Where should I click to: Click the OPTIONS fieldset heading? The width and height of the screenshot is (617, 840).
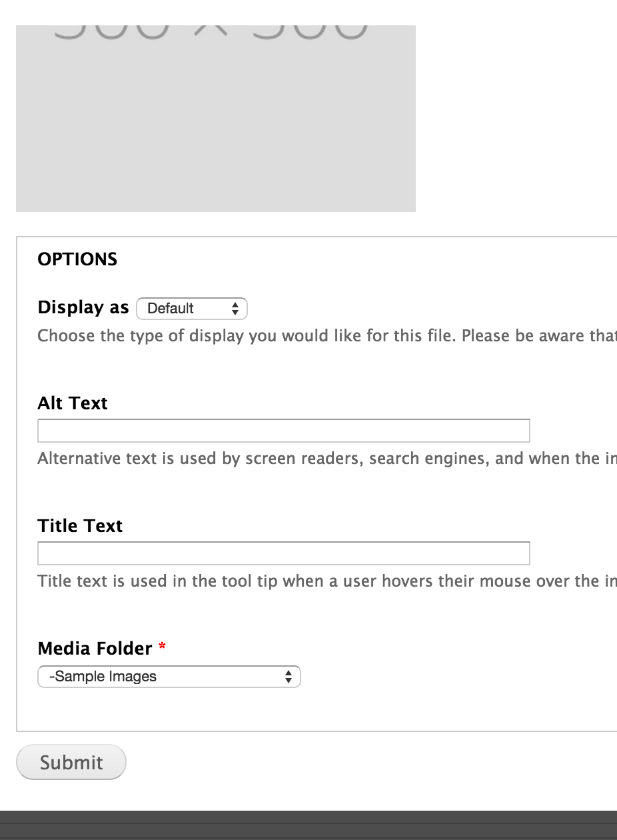(77, 259)
